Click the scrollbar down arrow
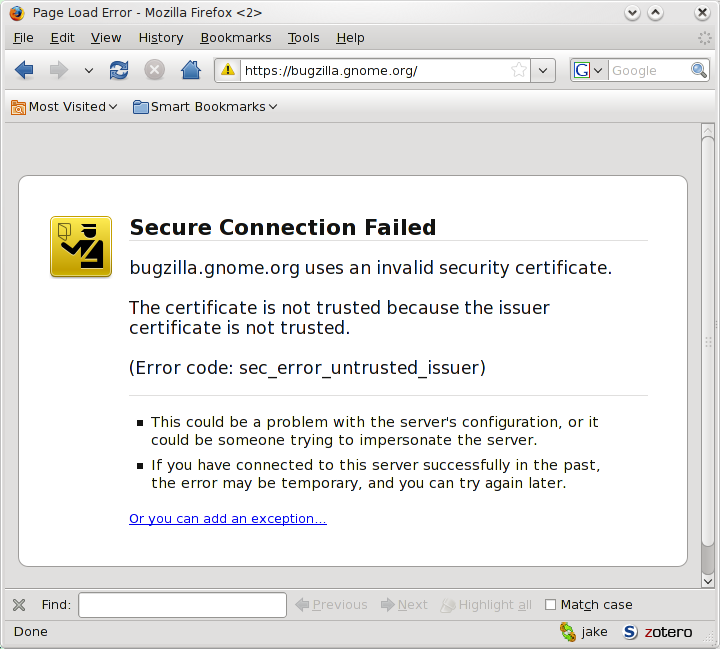 708,581
